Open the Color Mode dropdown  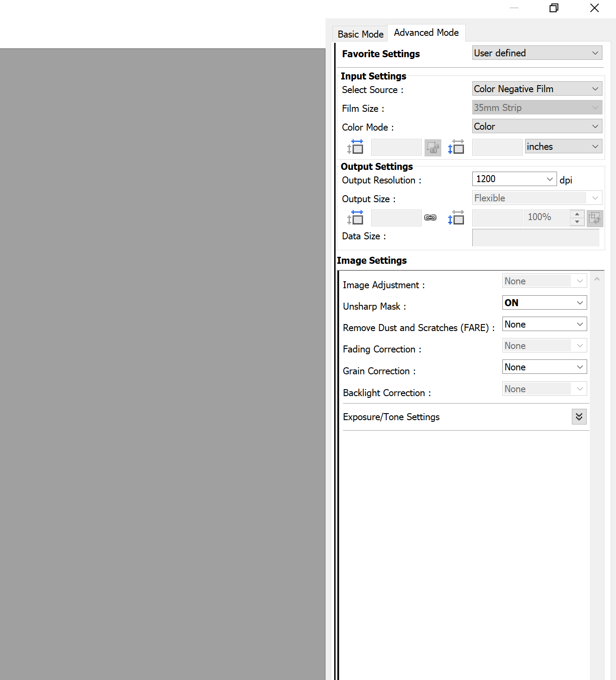click(537, 126)
